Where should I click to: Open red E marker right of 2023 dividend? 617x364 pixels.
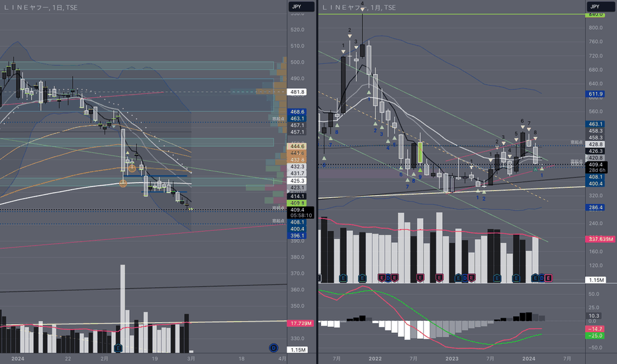[x=471, y=278]
